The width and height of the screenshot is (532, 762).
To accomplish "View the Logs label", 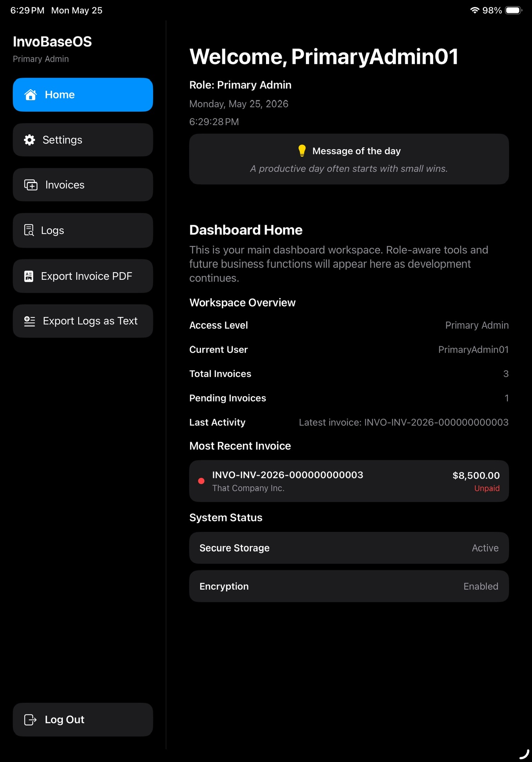I will [x=52, y=230].
